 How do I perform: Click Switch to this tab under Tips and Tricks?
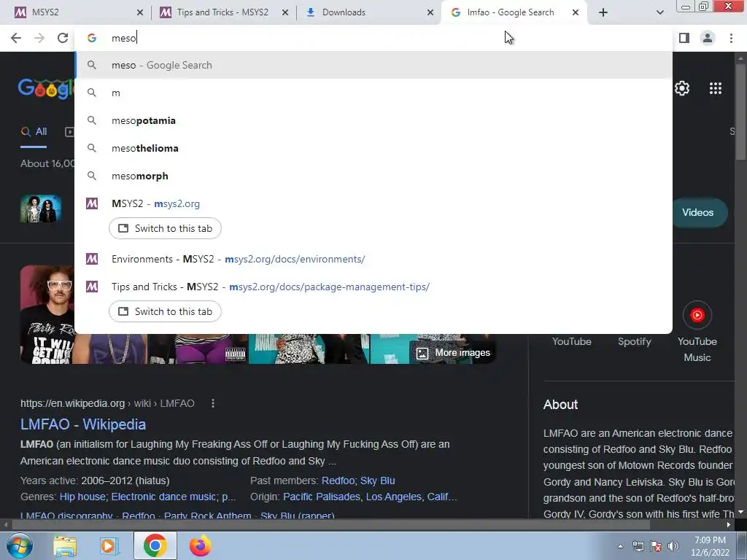165,311
